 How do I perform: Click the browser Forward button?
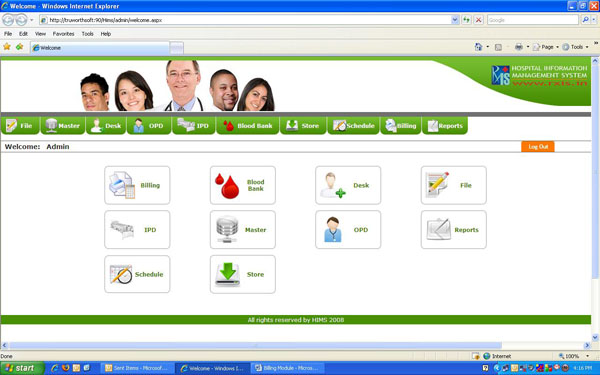(x=21, y=20)
